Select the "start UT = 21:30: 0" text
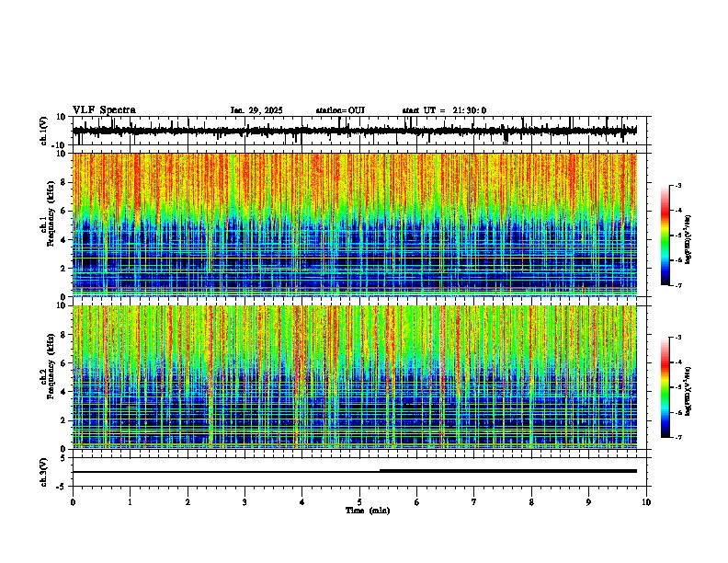 444,110
